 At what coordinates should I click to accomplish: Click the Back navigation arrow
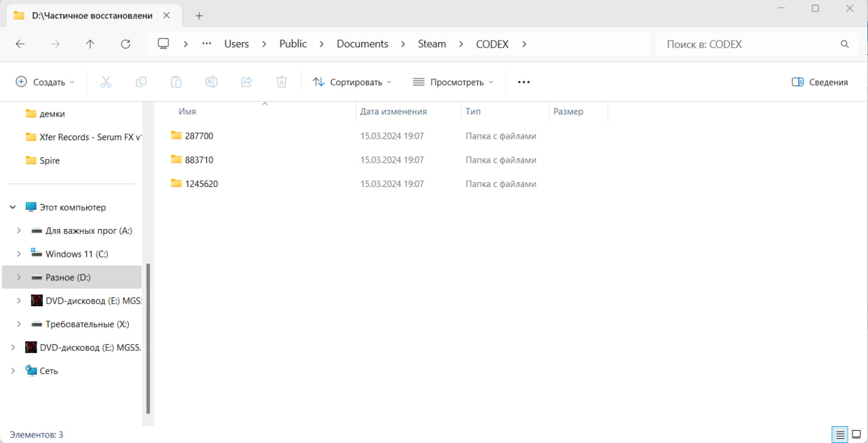click(x=20, y=44)
